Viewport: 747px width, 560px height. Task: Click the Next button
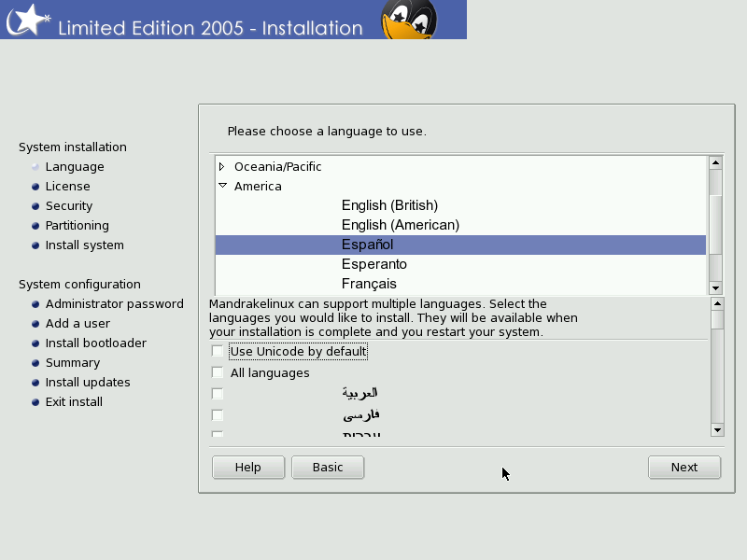[x=684, y=468]
